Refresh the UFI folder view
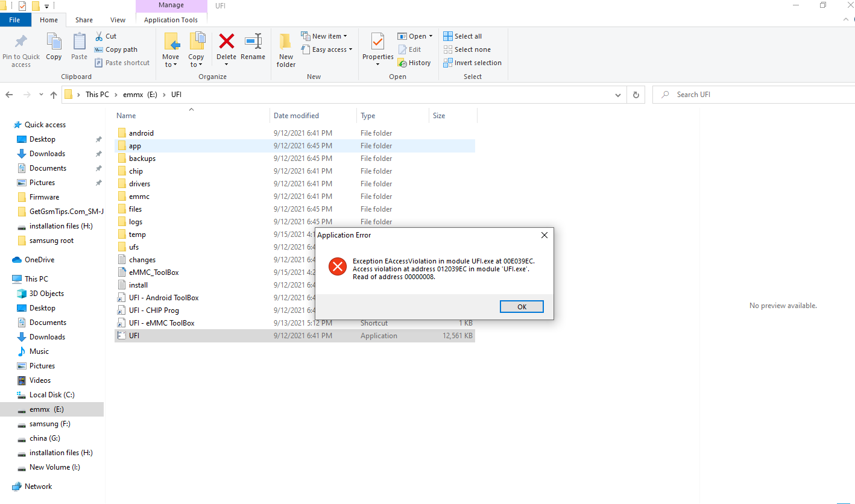Image resolution: width=855 pixels, height=504 pixels. coord(636,95)
